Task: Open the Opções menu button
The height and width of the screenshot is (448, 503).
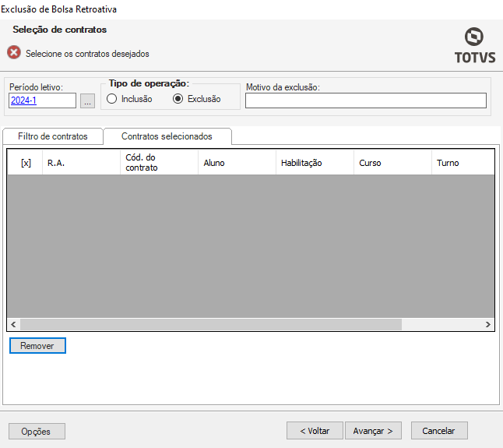Action: coord(37,432)
